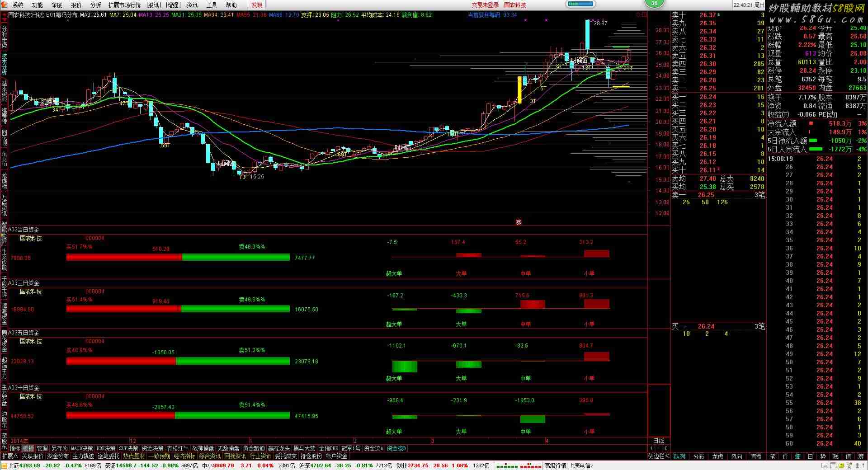Click the 筹 chip view tab
This screenshot has height=470, width=868.
861,457
